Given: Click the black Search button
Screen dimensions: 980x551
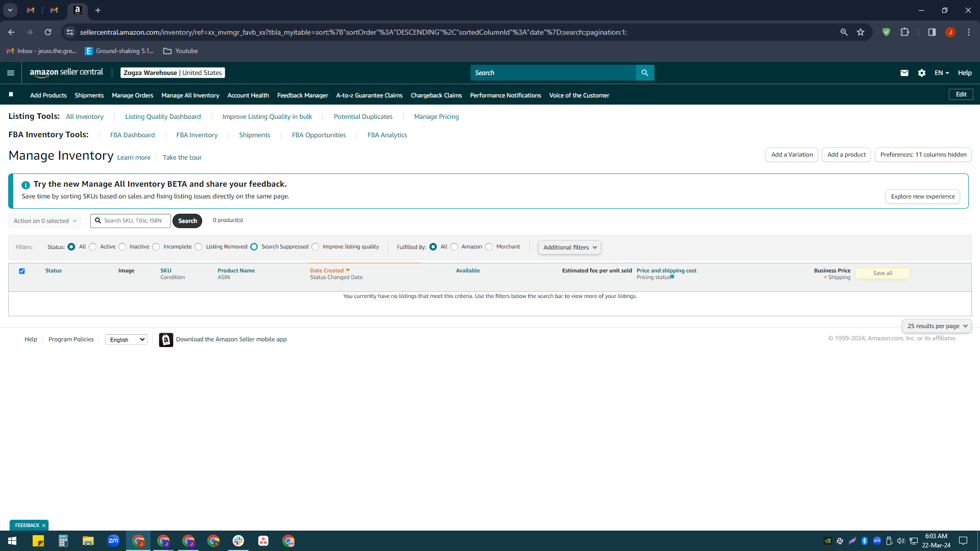Looking at the screenshot, I should point(187,221).
